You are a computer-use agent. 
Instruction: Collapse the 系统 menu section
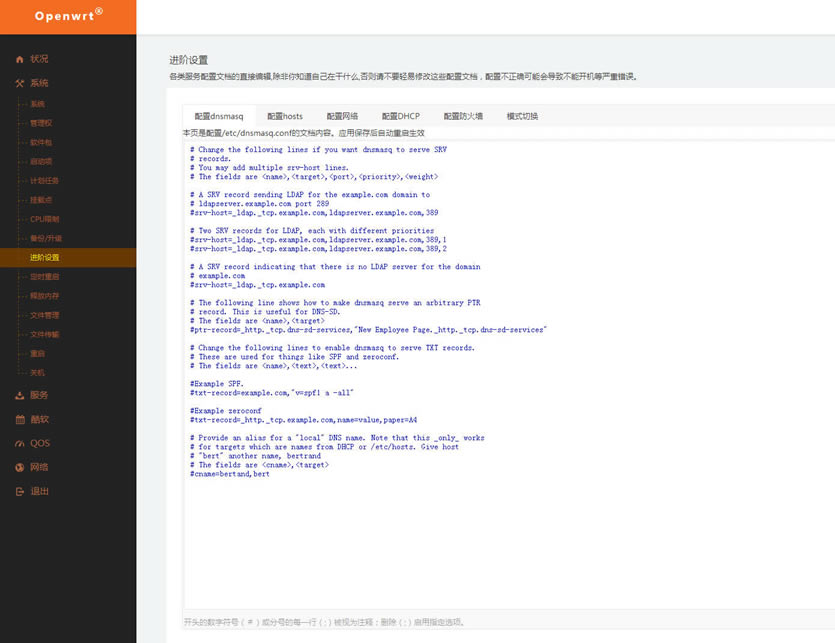[40, 84]
